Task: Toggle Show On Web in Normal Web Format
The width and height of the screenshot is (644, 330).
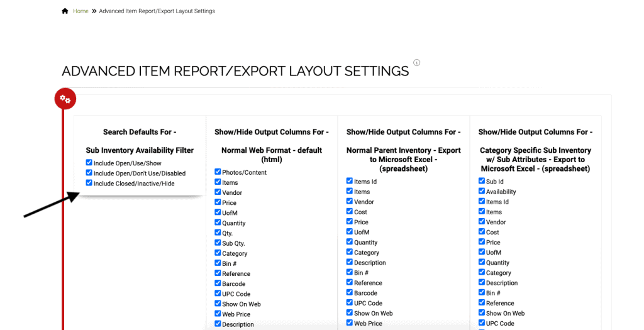Action: click(218, 304)
